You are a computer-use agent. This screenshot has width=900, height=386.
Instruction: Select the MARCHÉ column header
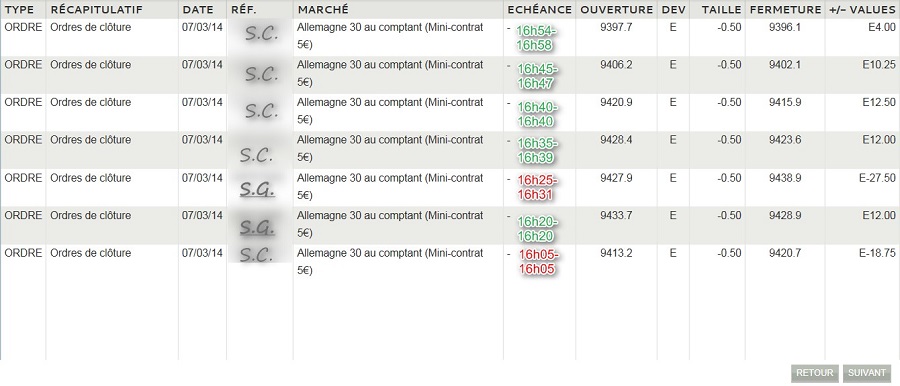coord(323,10)
